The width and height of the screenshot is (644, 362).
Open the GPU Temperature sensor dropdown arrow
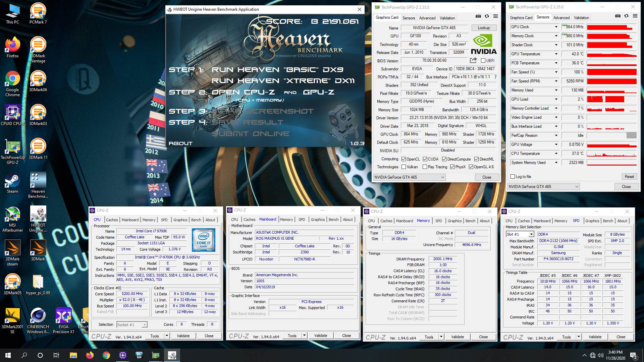pos(556,54)
